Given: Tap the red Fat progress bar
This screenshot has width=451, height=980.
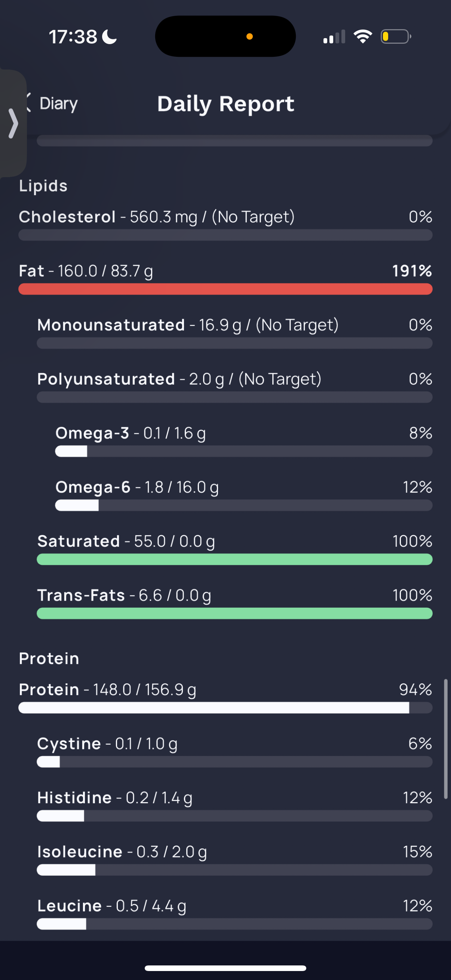Looking at the screenshot, I should tap(225, 289).
